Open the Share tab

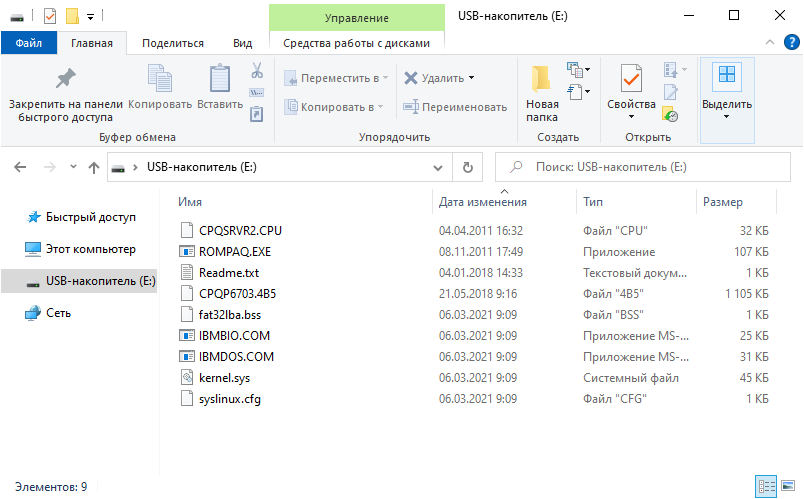(x=173, y=43)
